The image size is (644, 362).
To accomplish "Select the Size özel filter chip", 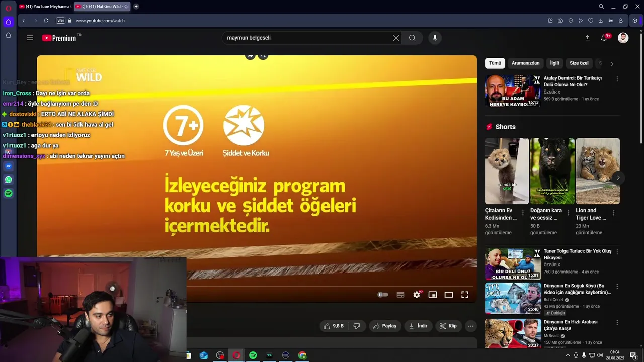I will [x=579, y=63].
